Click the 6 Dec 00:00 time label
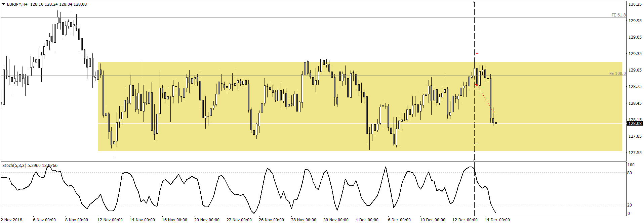The image size is (644, 224). [x=399, y=220]
